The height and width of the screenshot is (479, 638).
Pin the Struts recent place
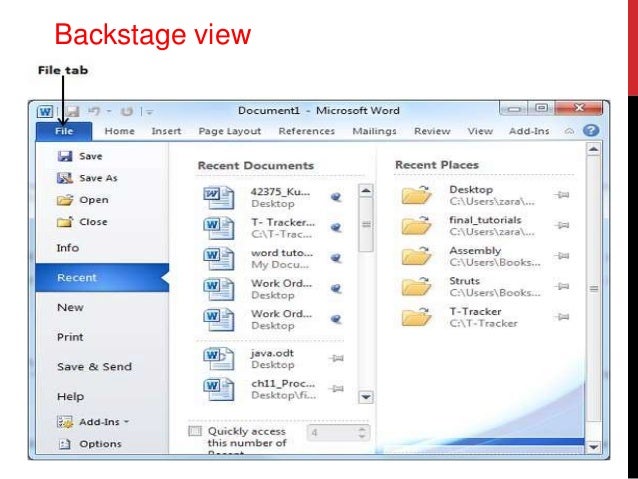pos(562,286)
